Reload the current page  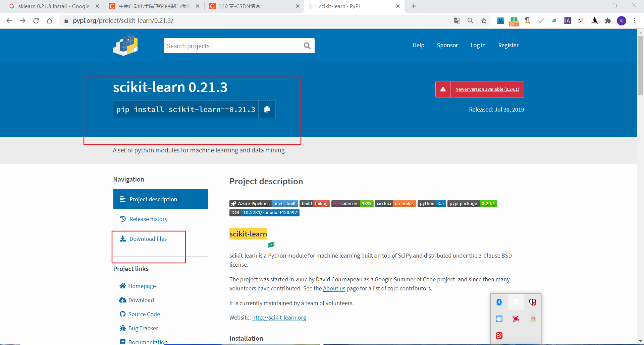pyautogui.click(x=36, y=21)
